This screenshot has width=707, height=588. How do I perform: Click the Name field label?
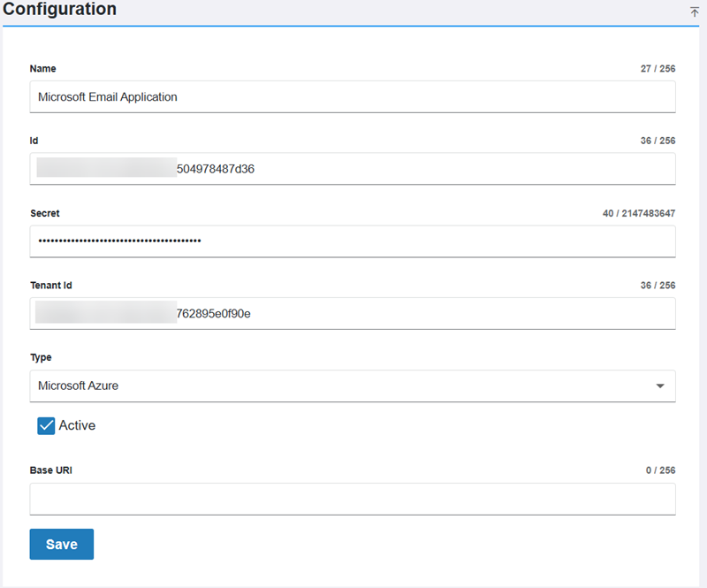(42, 69)
